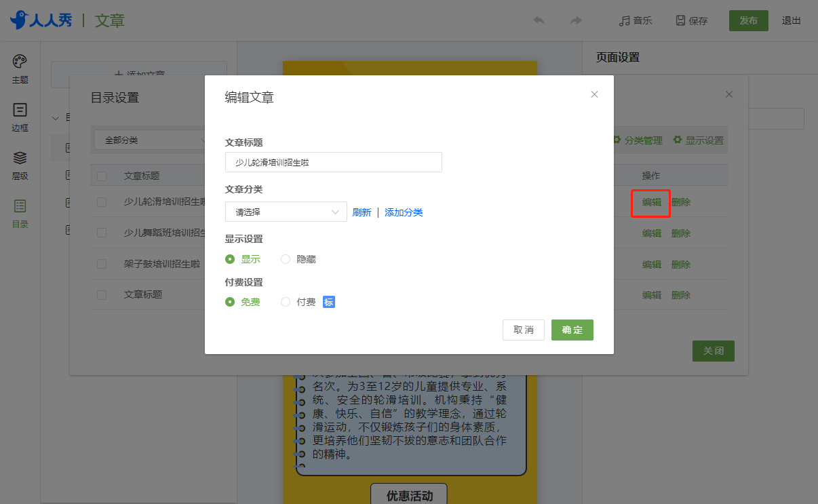Screen dimensions: 818x504
Task: Click 删除 for the 文章标题 row
Action: (681, 295)
